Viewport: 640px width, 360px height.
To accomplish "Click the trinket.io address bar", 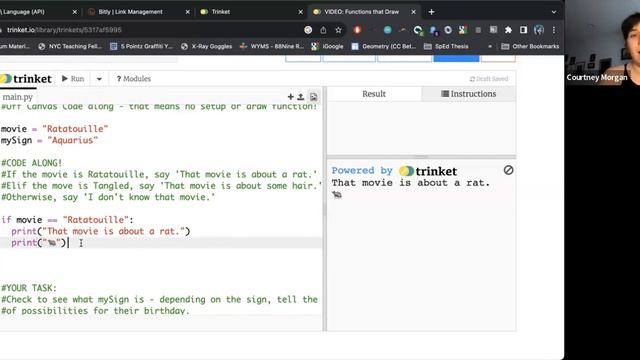I will point(151,30).
